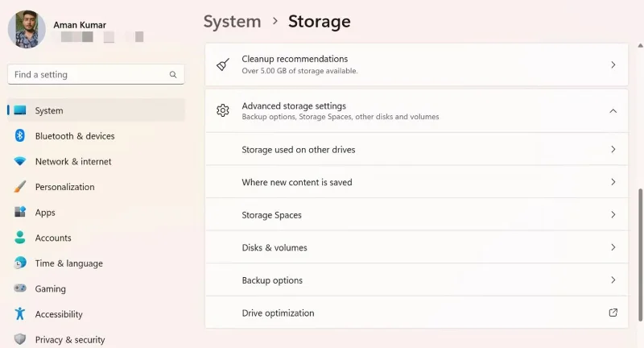Go back to System via breadcrumb
Image resolution: width=644 pixels, height=348 pixels.
[232, 22]
